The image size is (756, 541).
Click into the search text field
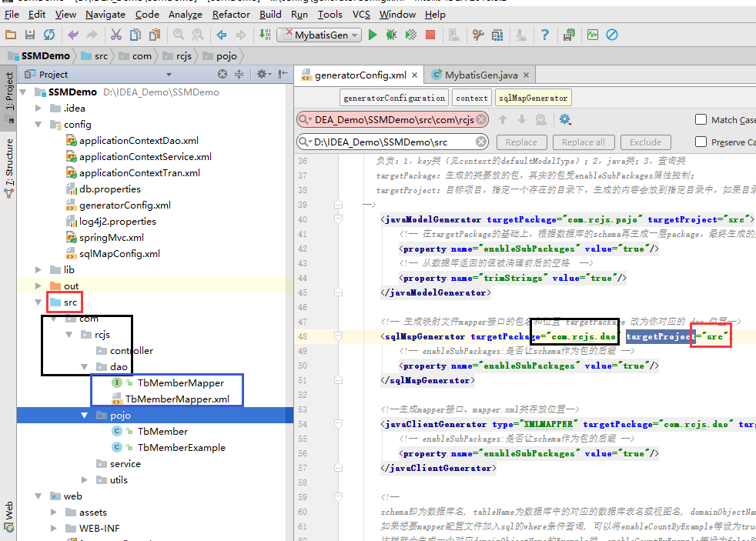point(393,119)
